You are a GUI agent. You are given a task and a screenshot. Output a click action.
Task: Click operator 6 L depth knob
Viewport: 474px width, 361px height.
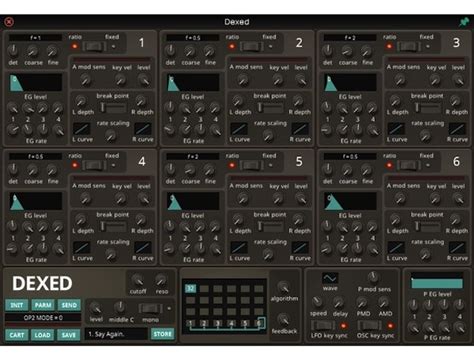395,220
